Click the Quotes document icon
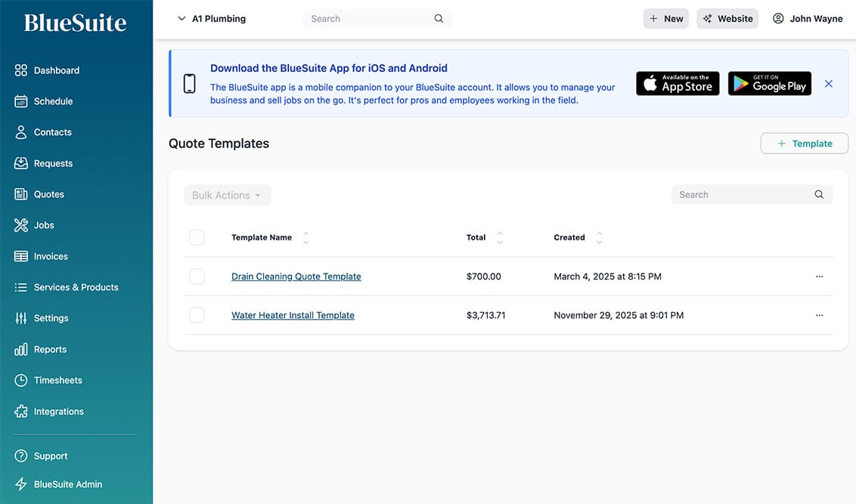856x504 pixels. [x=20, y=194]
